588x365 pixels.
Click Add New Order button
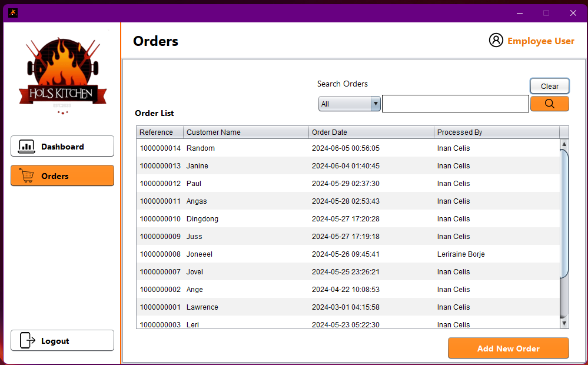(508, 348)
